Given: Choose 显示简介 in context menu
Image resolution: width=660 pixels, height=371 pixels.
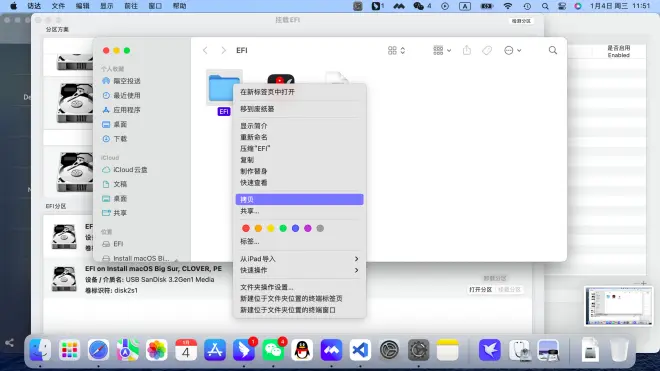Looking at the screenshot, I should pos(299,126).
